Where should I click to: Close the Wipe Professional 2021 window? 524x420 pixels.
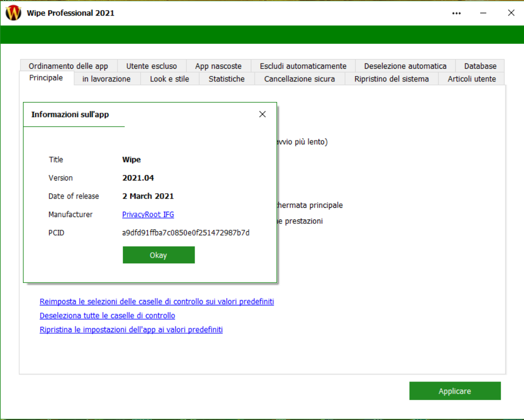click(x=511, y=13)
